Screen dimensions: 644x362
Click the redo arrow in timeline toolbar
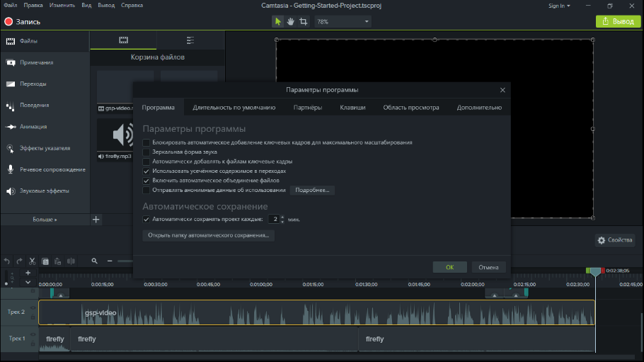coord(19,261)
